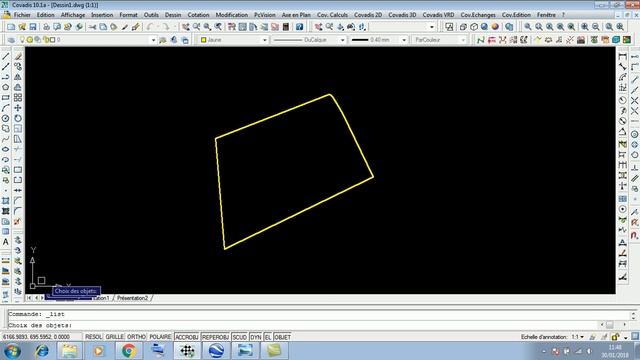Select the Array modify tool

(18, 98)
